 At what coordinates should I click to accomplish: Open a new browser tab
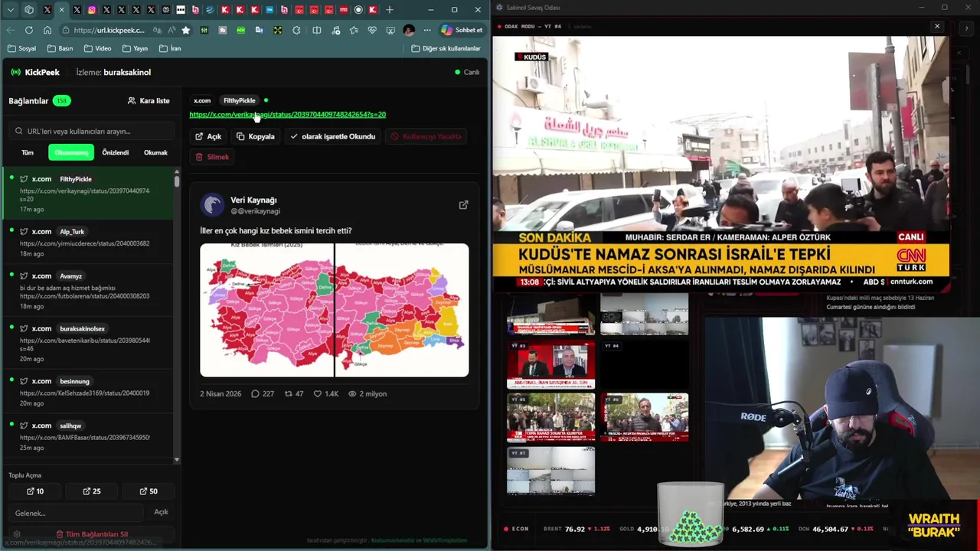[390, 10]
